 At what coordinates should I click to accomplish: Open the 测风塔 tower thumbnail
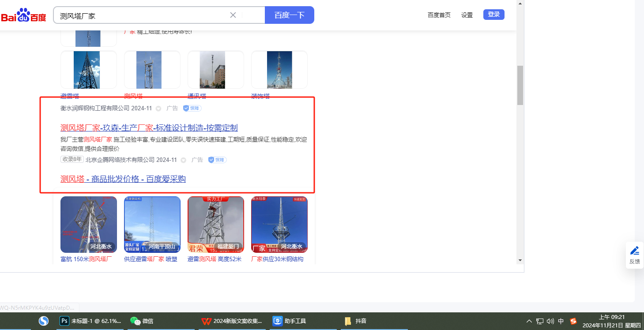(152, 70)
